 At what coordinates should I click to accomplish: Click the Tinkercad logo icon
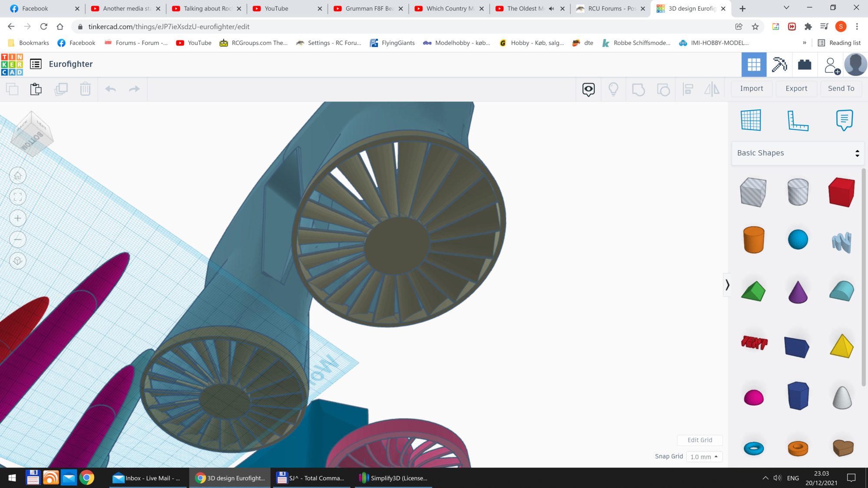(x=12, y=64)
